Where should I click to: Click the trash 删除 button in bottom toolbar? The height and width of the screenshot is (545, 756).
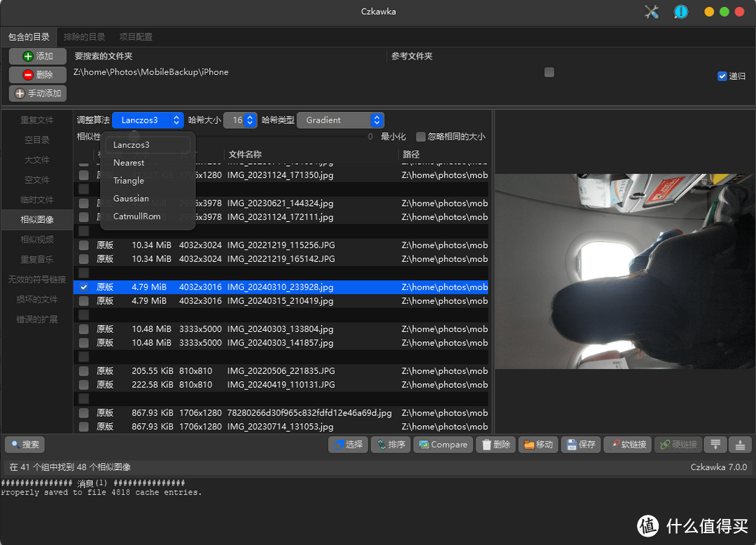pos(495,444)
